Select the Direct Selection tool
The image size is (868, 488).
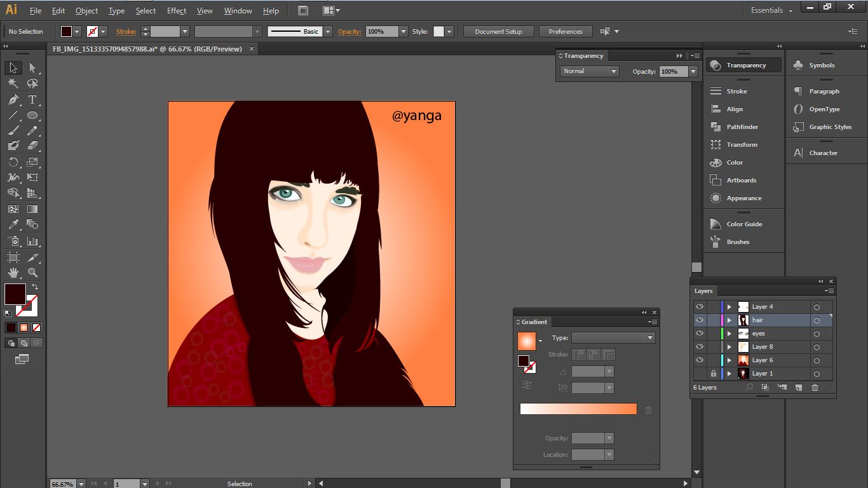[x=32, y=68]
